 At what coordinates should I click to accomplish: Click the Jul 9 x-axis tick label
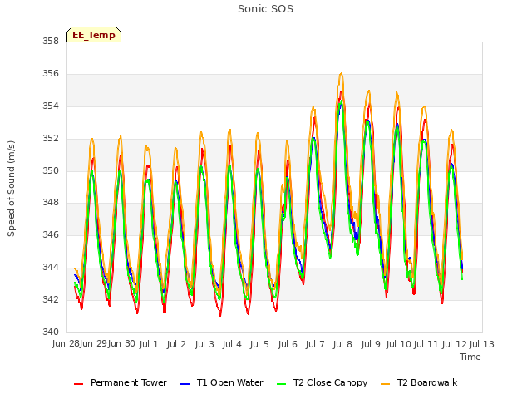(x=371, y=344)
